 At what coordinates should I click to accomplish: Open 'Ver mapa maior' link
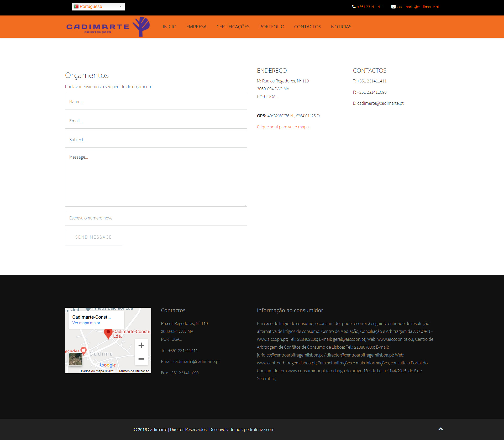tap(86, 323)
